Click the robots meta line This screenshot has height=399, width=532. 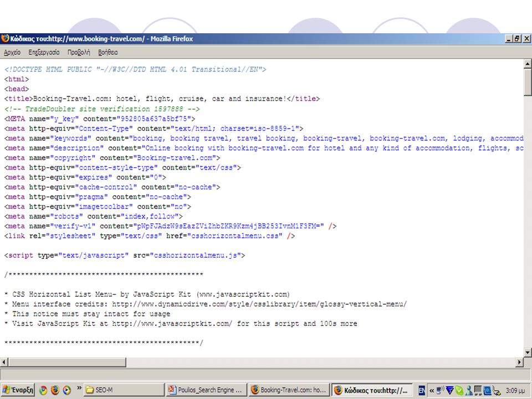coord(93,217)
